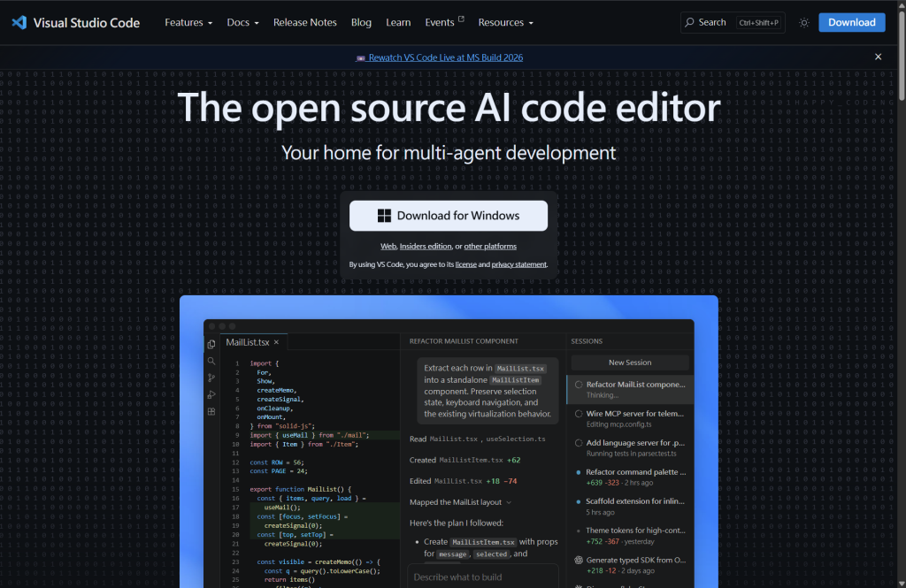Click the REFACTOR MAILLIST COMPONENT header
The image size is (906, 588).
464,341
